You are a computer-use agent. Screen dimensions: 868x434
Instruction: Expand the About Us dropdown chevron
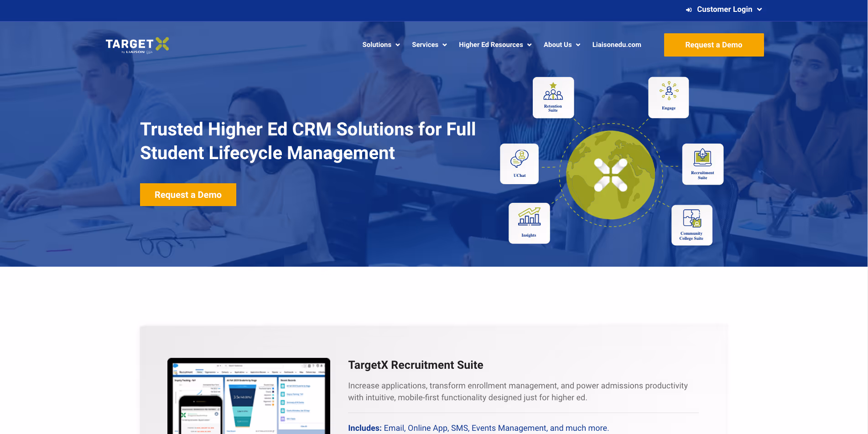[578, 45]
